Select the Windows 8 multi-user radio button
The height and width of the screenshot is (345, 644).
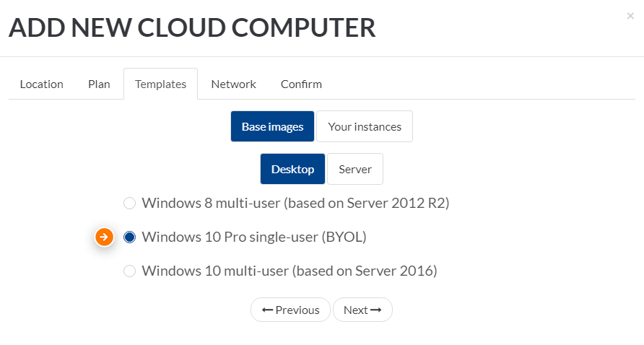point(129,204)
